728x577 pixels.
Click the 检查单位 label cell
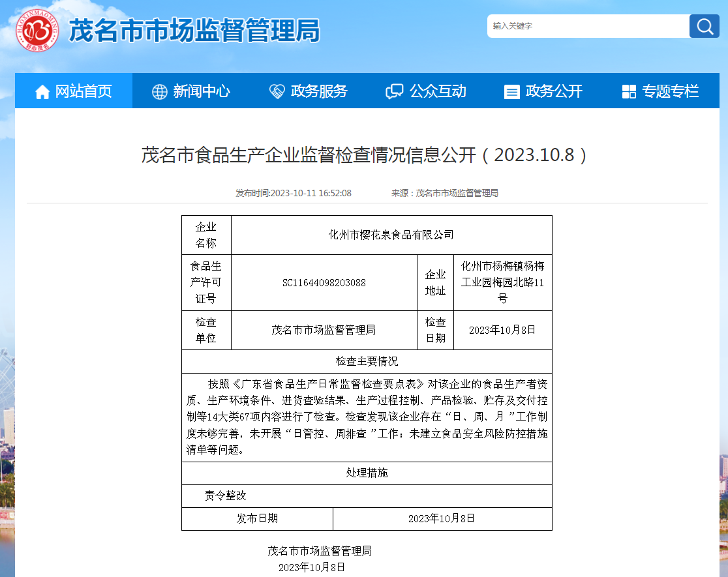click(206, 330)
